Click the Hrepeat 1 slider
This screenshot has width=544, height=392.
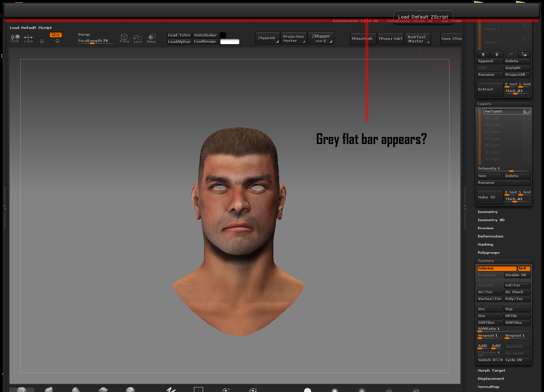pyautogui.click(x=490, y=336)
